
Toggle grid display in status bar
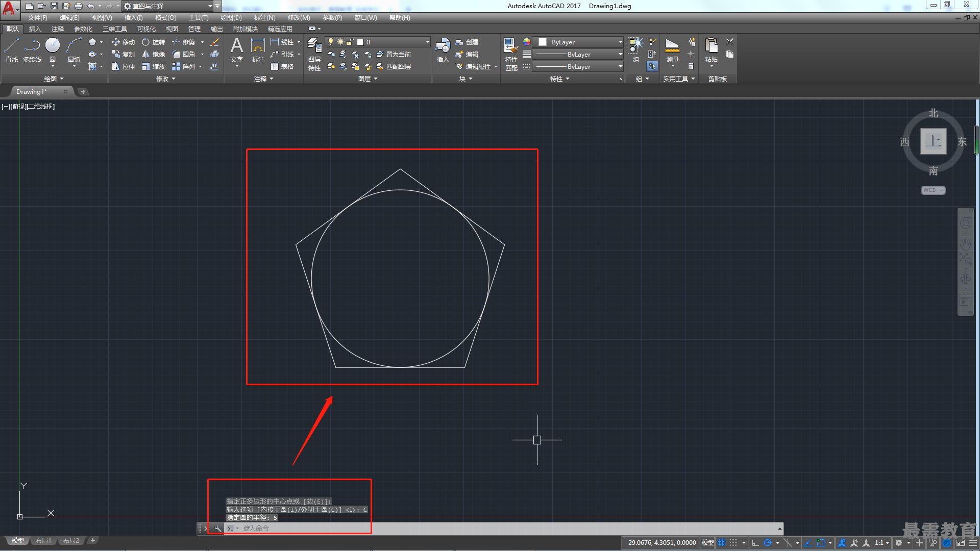click(722, 543)
